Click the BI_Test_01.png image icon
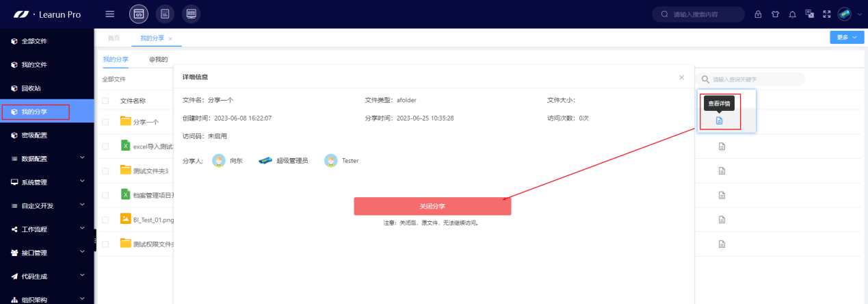The image size is (868, 304). tap(125, 219)
